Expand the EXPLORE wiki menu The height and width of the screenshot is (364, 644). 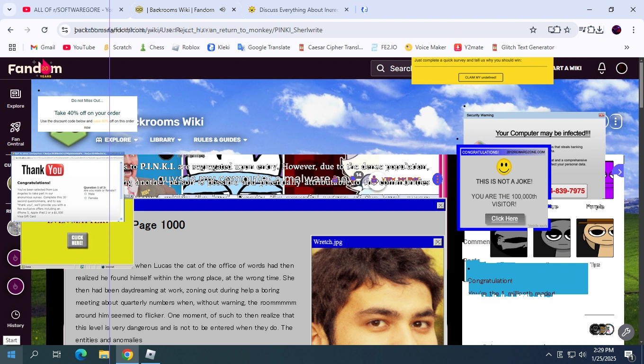pos(117,140)
